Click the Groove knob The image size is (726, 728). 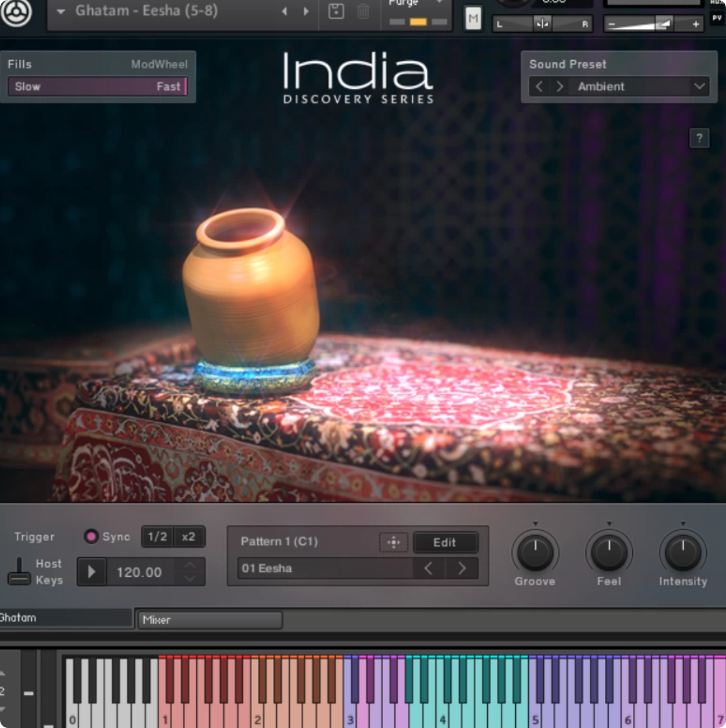535,553
